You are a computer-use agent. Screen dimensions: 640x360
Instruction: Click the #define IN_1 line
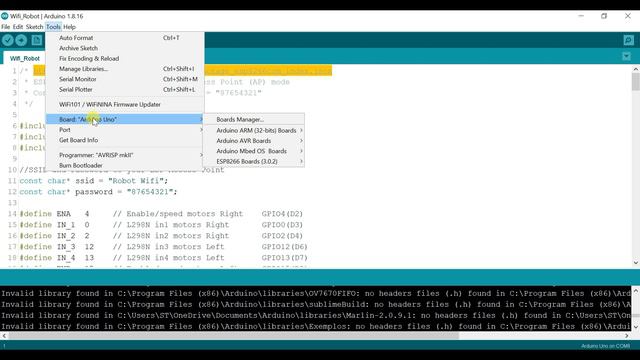(161, 225)
